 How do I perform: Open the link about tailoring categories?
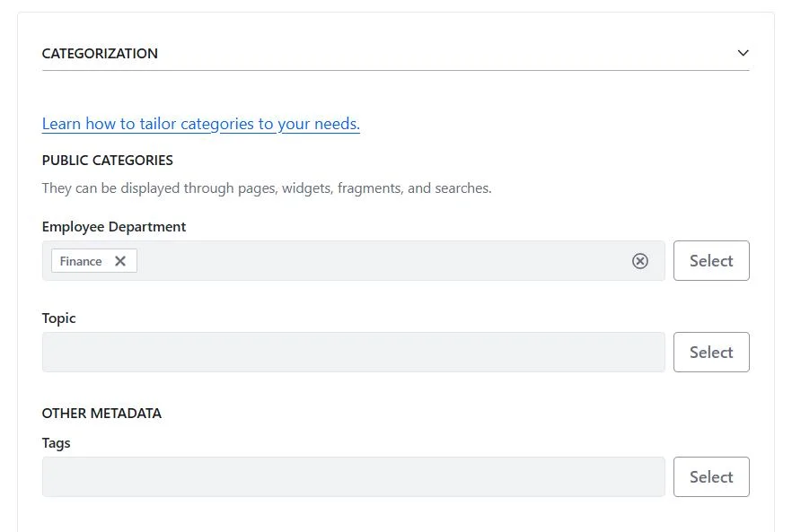point(200,123)
